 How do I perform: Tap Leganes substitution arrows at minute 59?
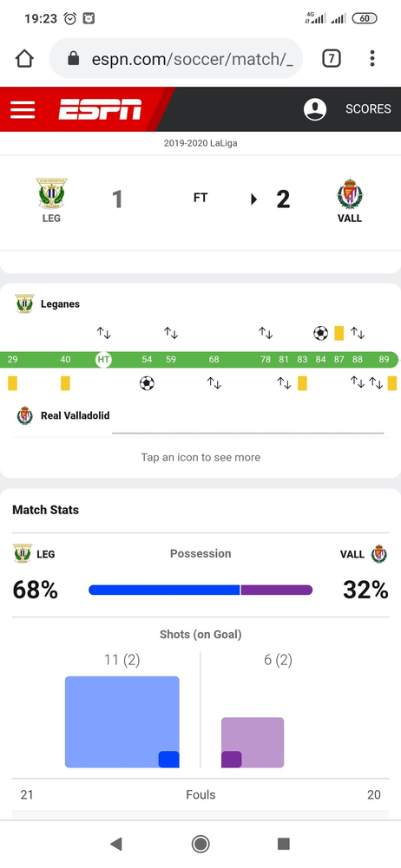click(x=171, y=333)
